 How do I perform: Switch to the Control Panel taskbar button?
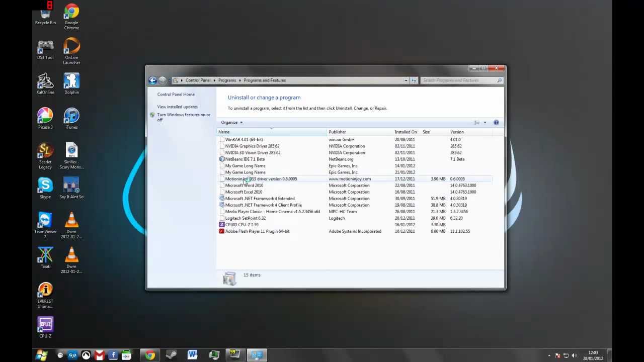(257, 355)
